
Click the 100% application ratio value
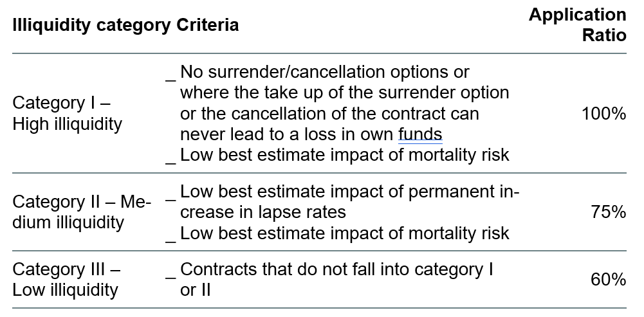click(x=603, y=114)
